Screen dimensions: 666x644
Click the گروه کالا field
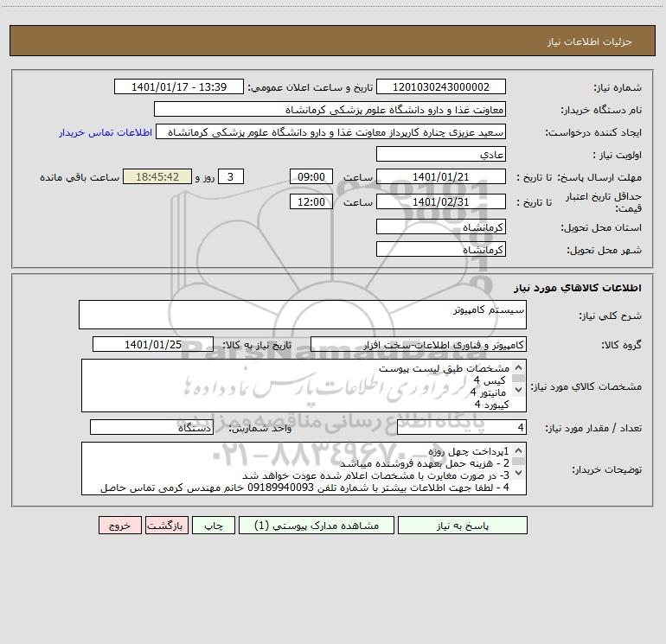(419, 344)
